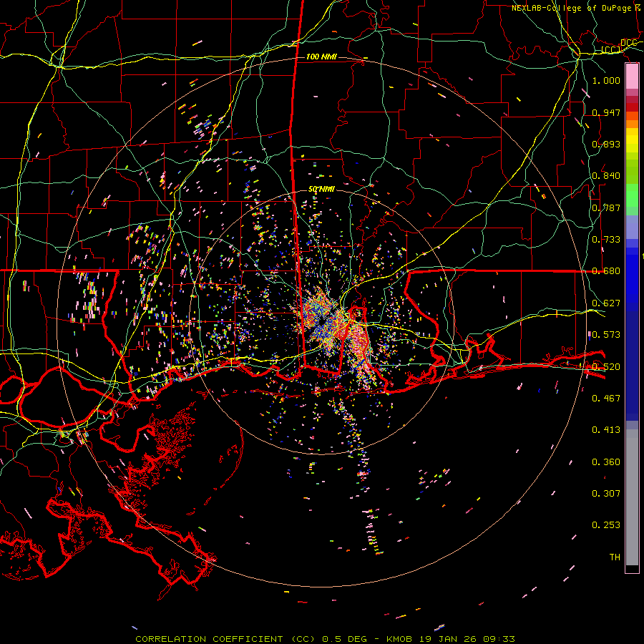The height and width of the screenshot is (644, 644).
Task: Click the [CC] unit label above the color bar
Action: pyautogui.click(x=611, y=49)
